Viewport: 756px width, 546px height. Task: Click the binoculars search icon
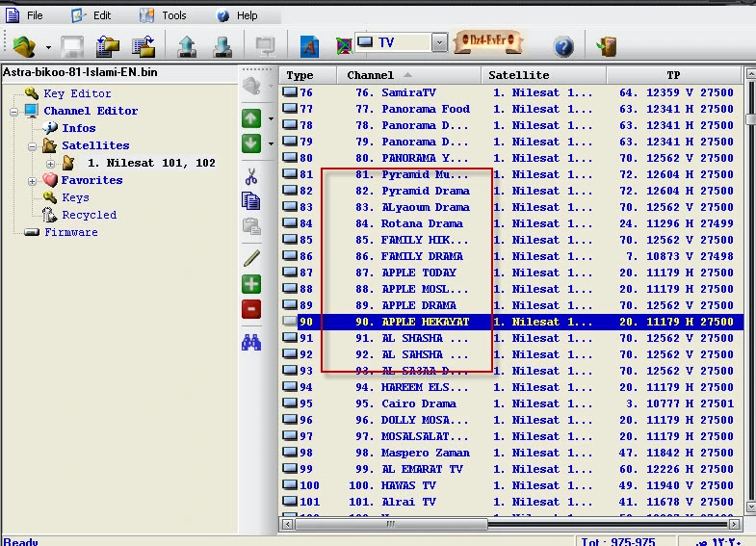point(251,343)
